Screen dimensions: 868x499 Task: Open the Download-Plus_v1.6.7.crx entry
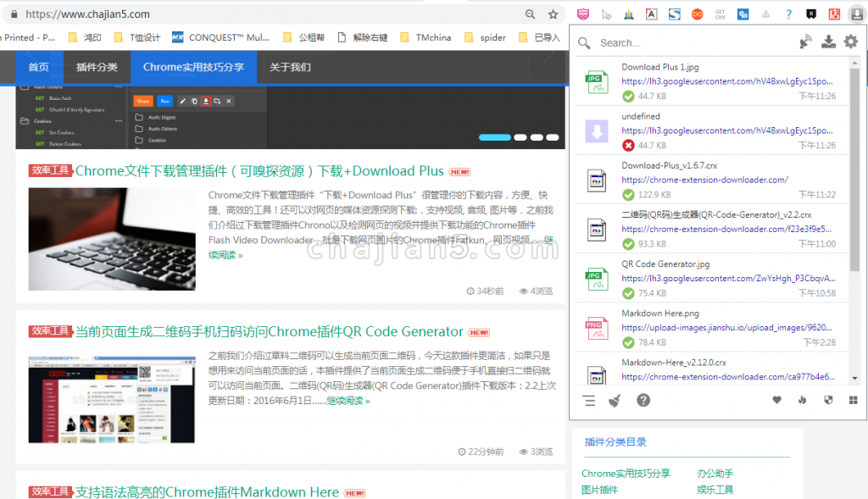(x=711, y=180)
